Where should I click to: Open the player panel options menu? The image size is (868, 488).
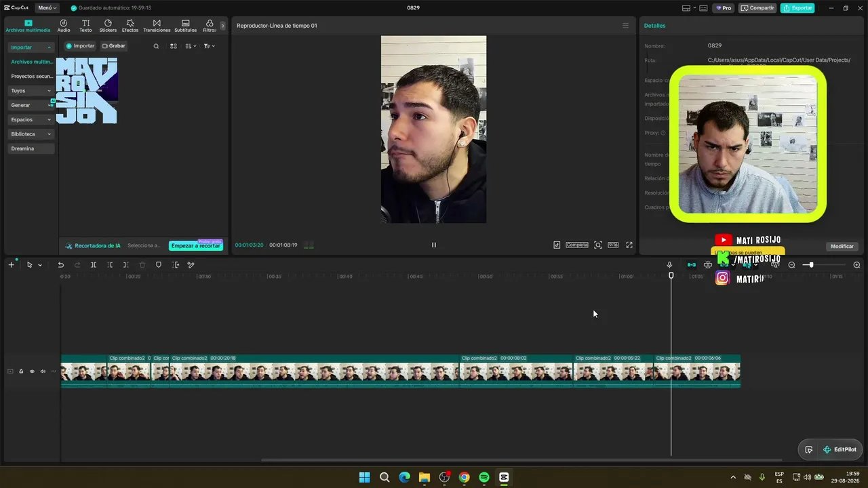point(625,26)
